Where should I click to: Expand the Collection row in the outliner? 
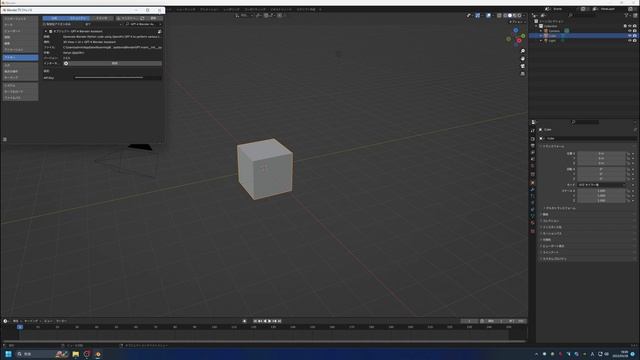tap(536, 26)
